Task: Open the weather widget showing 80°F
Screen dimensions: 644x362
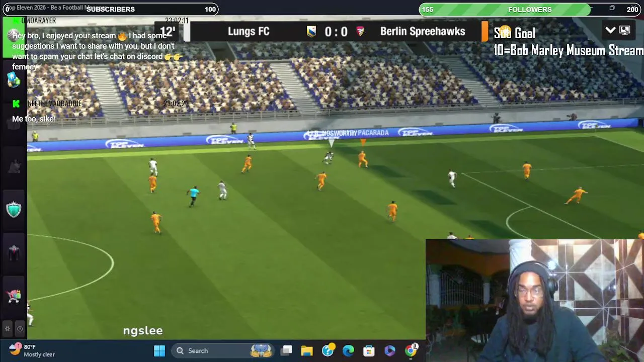Action: (32, 350)
